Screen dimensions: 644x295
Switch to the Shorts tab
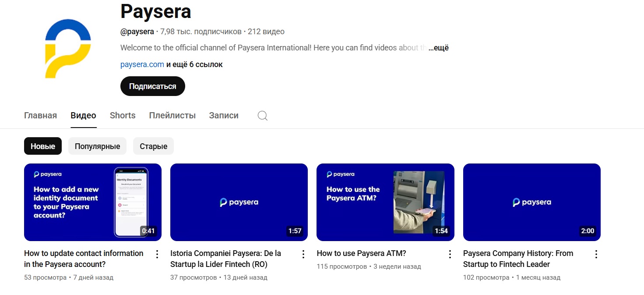(x=123, y=115)
